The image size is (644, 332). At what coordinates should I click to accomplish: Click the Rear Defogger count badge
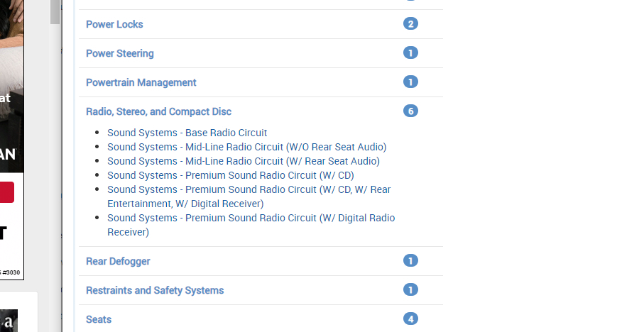(x=410, y=261)
